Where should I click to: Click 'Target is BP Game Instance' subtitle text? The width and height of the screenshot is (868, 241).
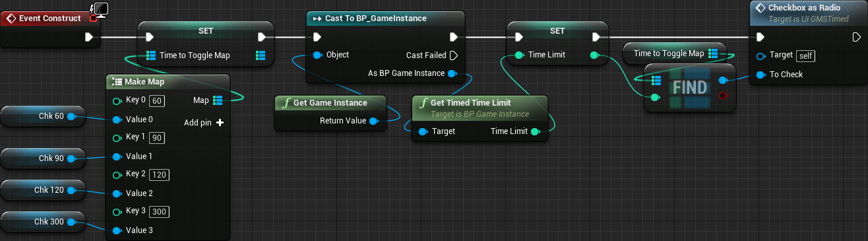coord(480,114)
